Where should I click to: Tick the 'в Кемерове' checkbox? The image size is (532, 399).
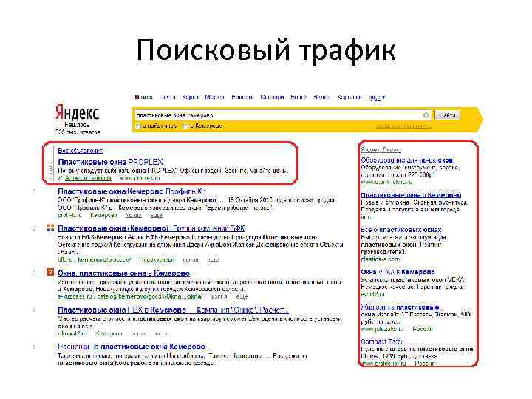click(x=185, y=126)
